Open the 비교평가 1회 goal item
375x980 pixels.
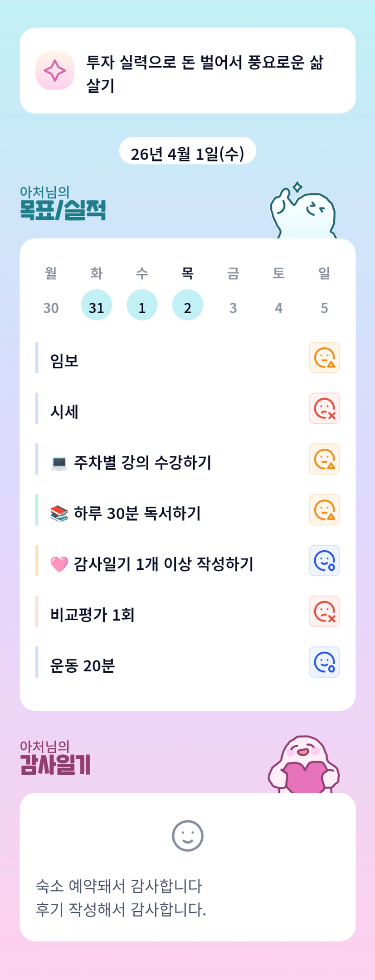tap(93, 615)
